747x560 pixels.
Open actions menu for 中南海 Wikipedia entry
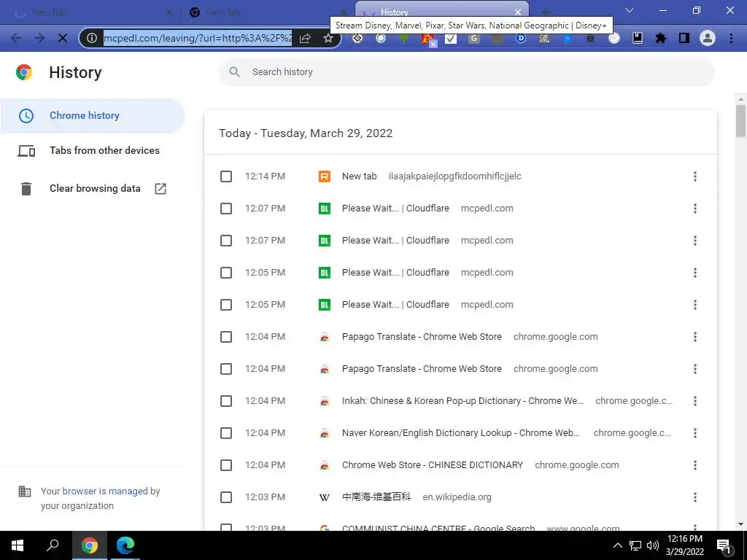pos(695,497)
